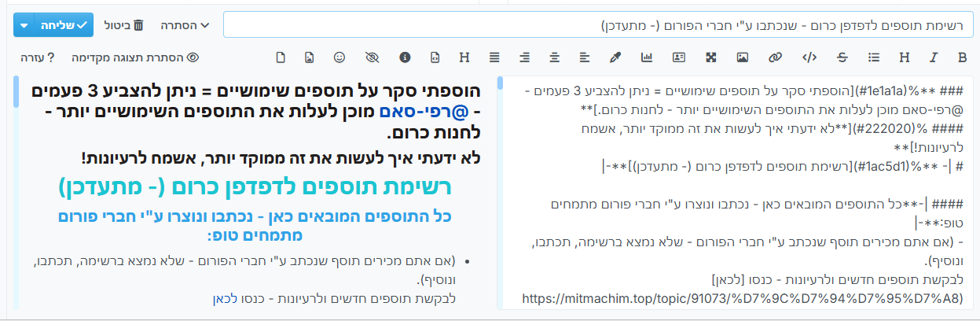Align text right

[x=524, y=57]
